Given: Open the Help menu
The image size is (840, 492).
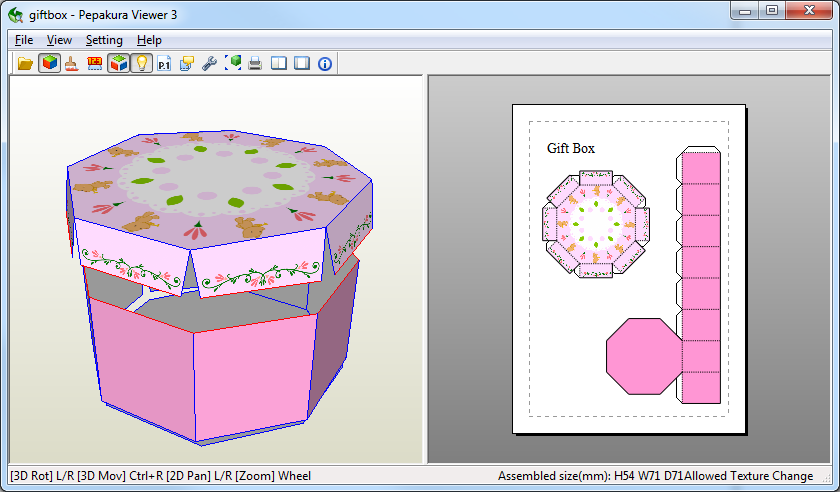Looking at the screenshot, I should coord(149,40).
